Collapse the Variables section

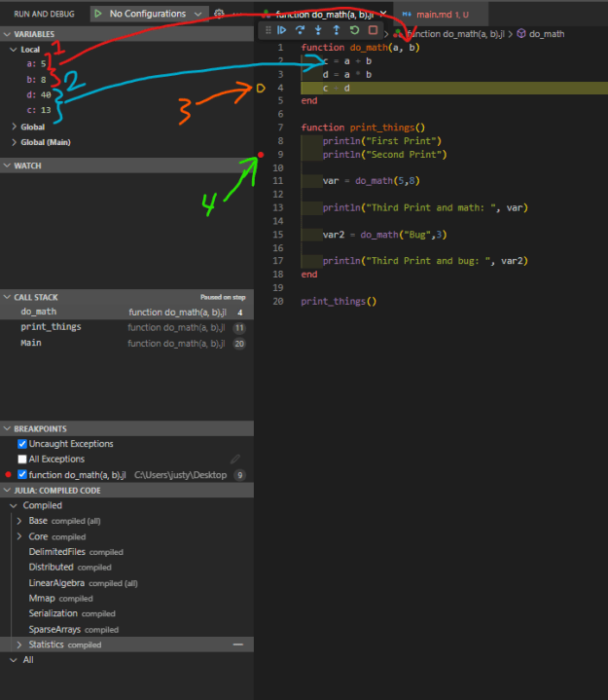[7, 34]
